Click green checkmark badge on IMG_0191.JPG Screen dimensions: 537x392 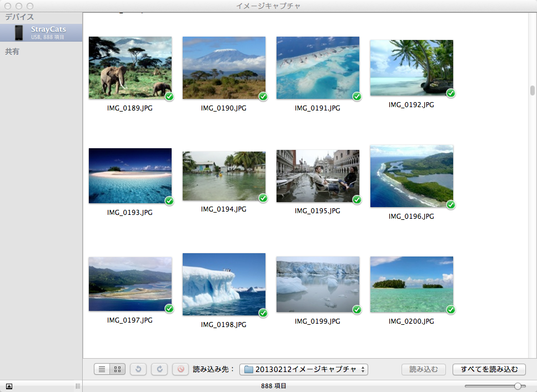[x=357, y=97]
